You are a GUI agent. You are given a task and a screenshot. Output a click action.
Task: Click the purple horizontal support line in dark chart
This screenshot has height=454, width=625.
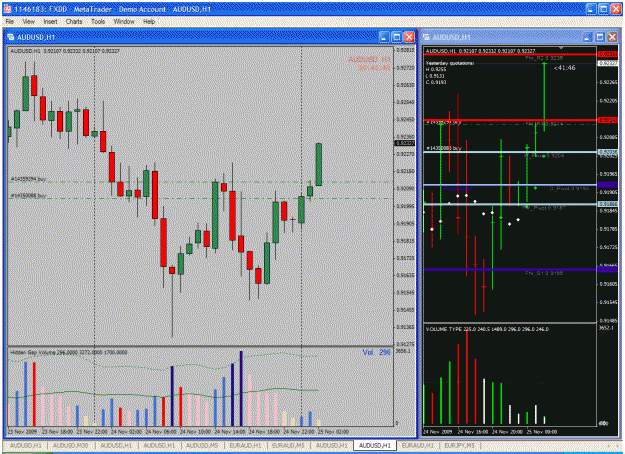coord(510,270)
